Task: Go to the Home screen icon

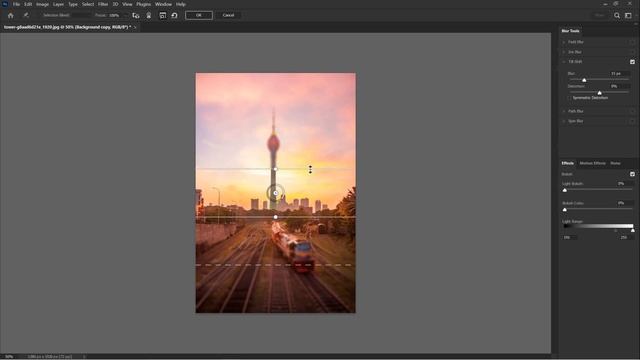Action: pos(11,16)
